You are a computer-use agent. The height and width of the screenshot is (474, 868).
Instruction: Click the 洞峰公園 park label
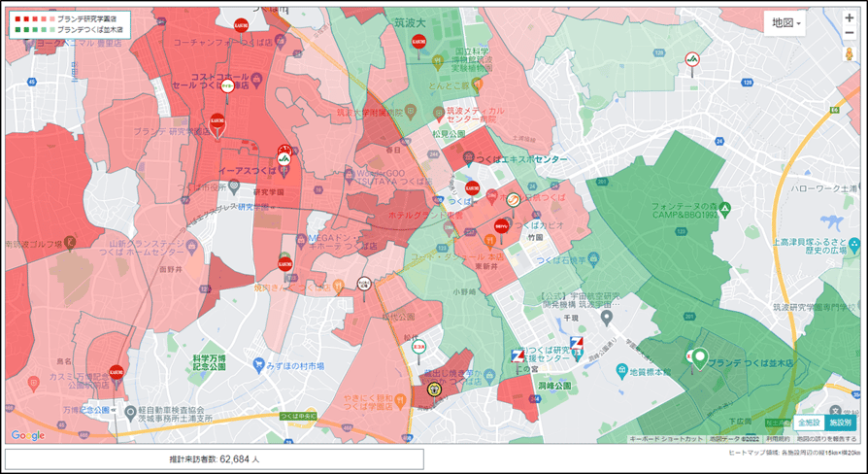[x=554, y=385]
